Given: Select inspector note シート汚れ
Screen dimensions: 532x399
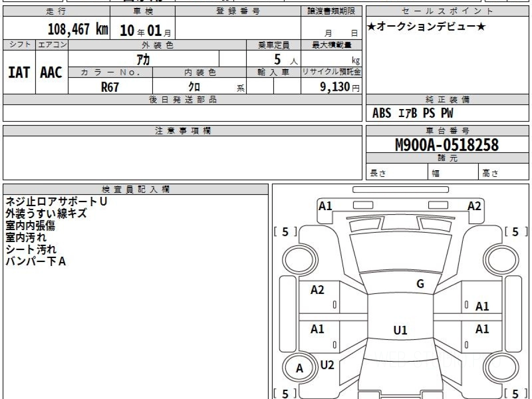Looking at the screenshot, I should coord(31,250).
